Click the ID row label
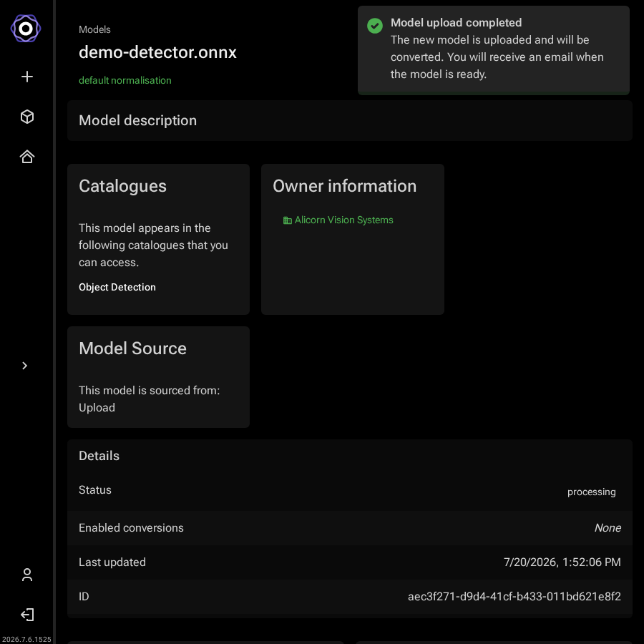The width and height of the screenshot is (644, 644). (x=84, y=596)
